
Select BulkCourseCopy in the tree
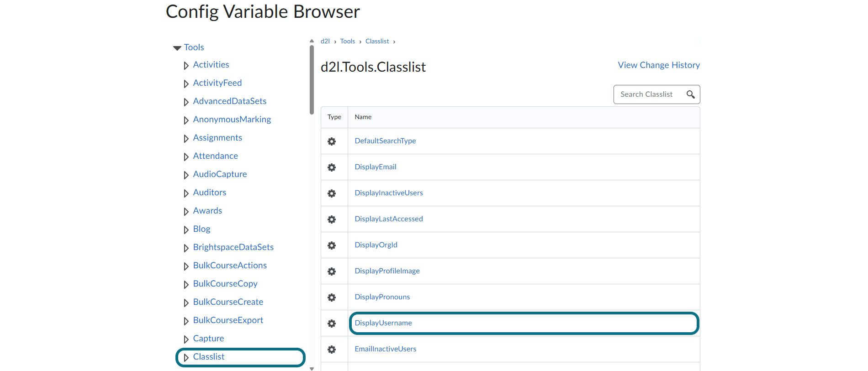coord(225,284)
